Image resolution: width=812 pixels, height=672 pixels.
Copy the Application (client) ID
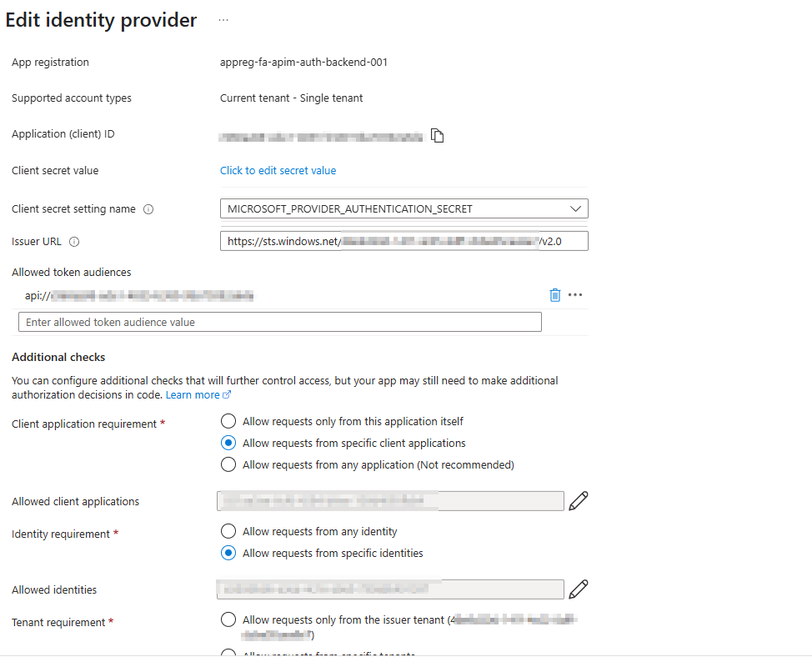[438, 135]
